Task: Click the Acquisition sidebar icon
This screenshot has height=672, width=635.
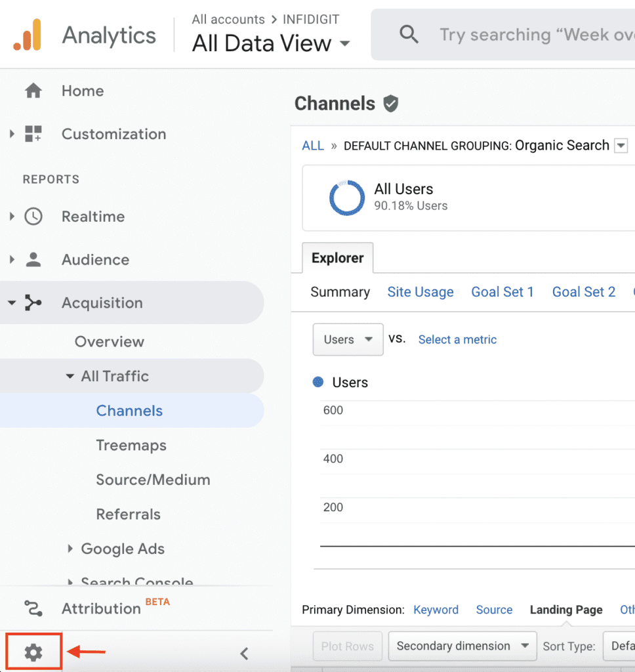Action: (33, 303)
